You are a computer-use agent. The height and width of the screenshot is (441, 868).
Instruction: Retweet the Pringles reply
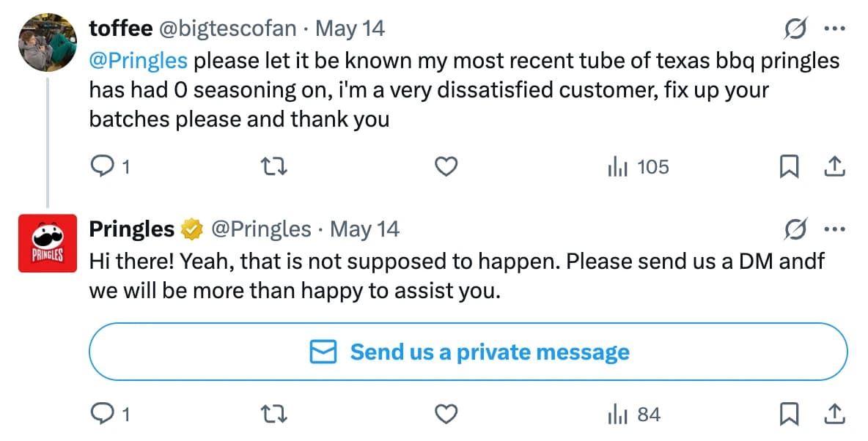[275, 415]
